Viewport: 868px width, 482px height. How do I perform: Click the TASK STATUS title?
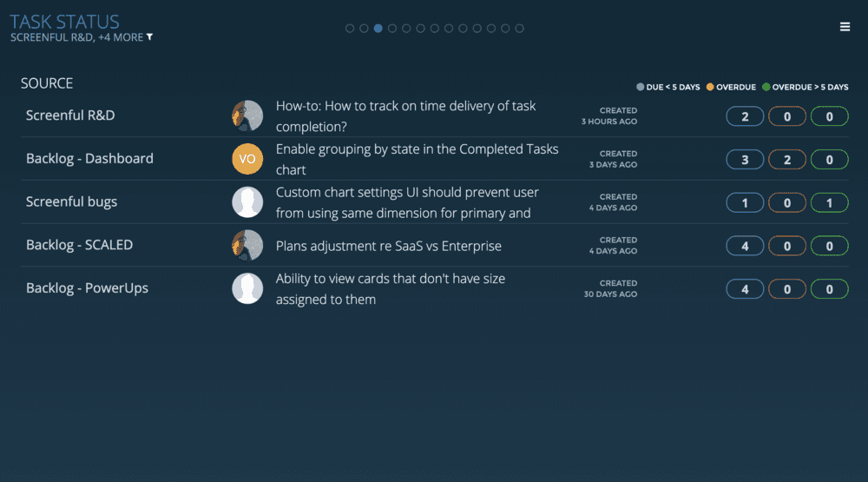[x=65, y=22]
